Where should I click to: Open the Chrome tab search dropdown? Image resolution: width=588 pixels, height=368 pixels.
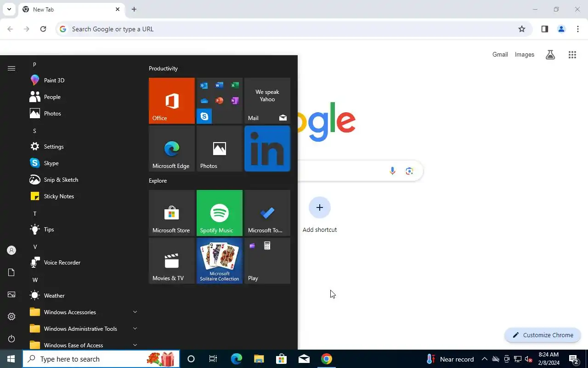(9, 9)
